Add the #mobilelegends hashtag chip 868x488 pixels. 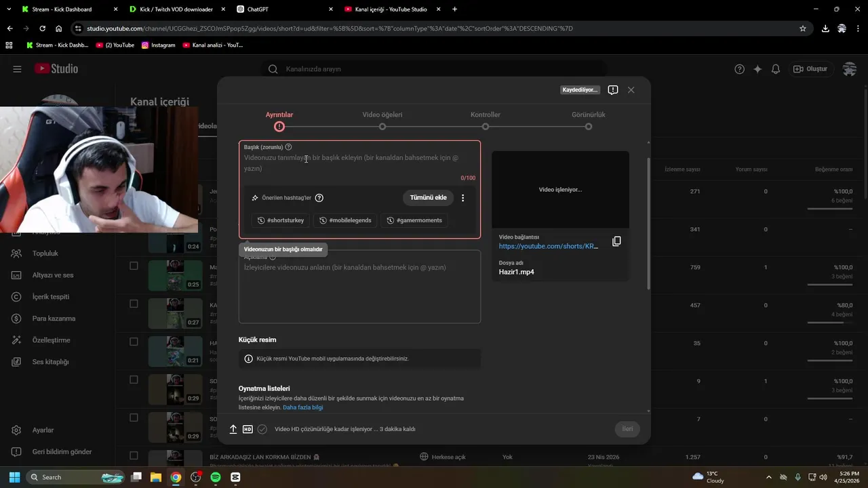coord(345,220)
